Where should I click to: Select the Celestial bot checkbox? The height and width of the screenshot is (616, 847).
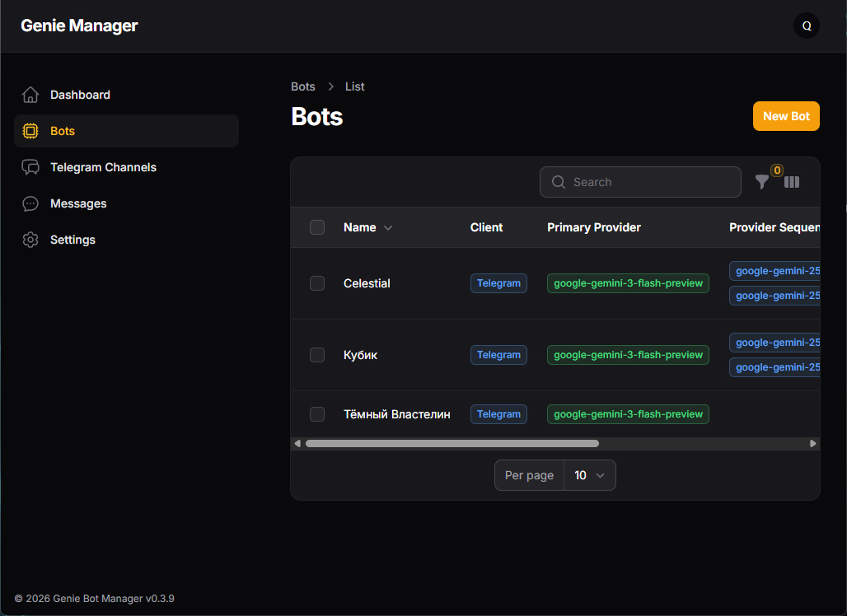pos(317,283)
